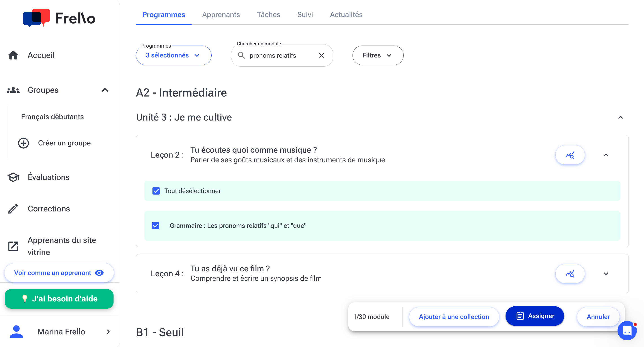Collapse the Unité 3 section
The height and width of the screenshot is (347, 644).
tap(620, 117)
